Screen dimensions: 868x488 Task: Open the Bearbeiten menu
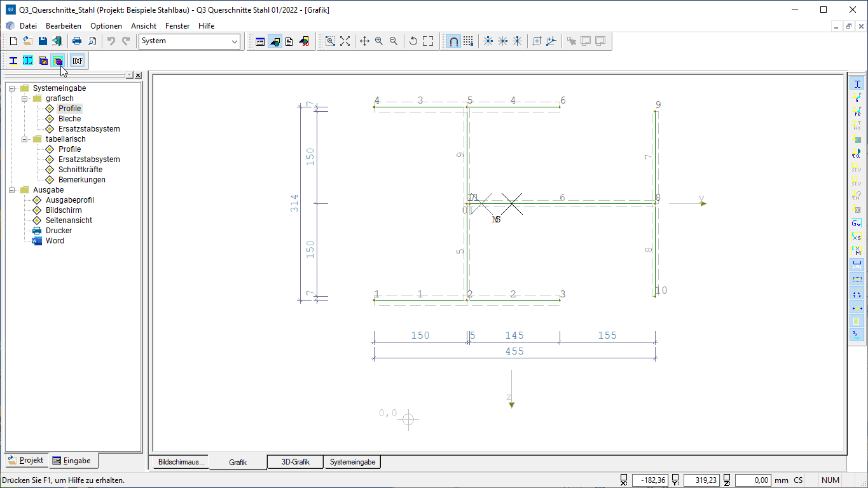click(64, 26)
